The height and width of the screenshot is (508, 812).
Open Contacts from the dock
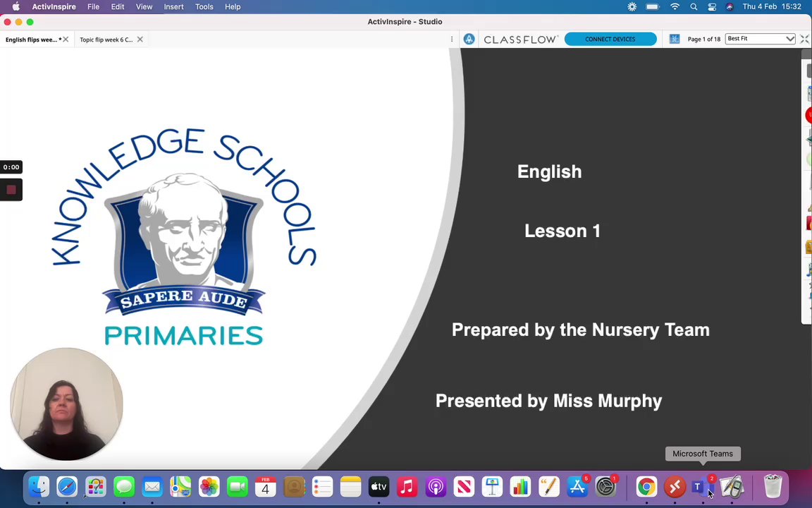coord(294,487)
